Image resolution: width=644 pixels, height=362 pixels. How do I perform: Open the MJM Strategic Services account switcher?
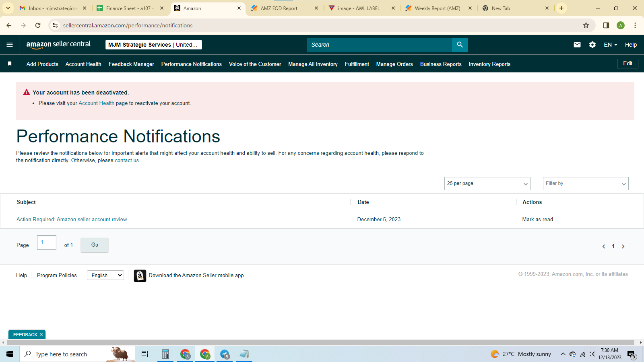154,45
